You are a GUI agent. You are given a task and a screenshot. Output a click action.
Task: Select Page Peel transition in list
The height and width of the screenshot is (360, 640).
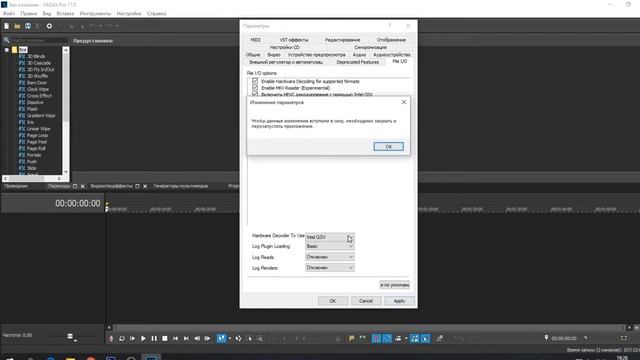pyautogui.click(x=37, y=142)
